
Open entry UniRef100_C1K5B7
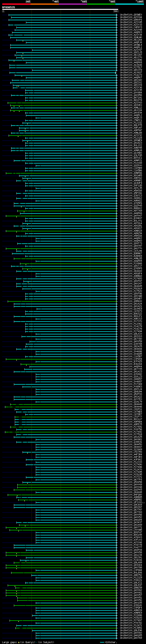pos(131,357)
